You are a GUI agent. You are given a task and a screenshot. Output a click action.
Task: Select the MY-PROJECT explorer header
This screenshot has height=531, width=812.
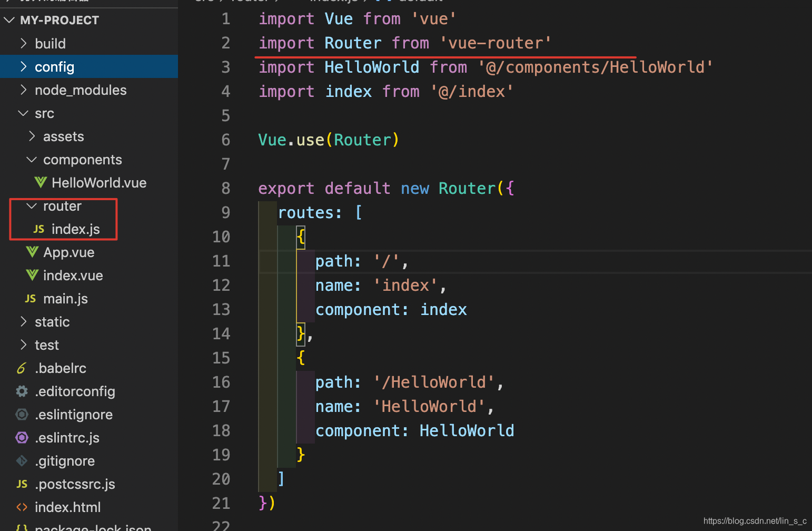[89, 20]
